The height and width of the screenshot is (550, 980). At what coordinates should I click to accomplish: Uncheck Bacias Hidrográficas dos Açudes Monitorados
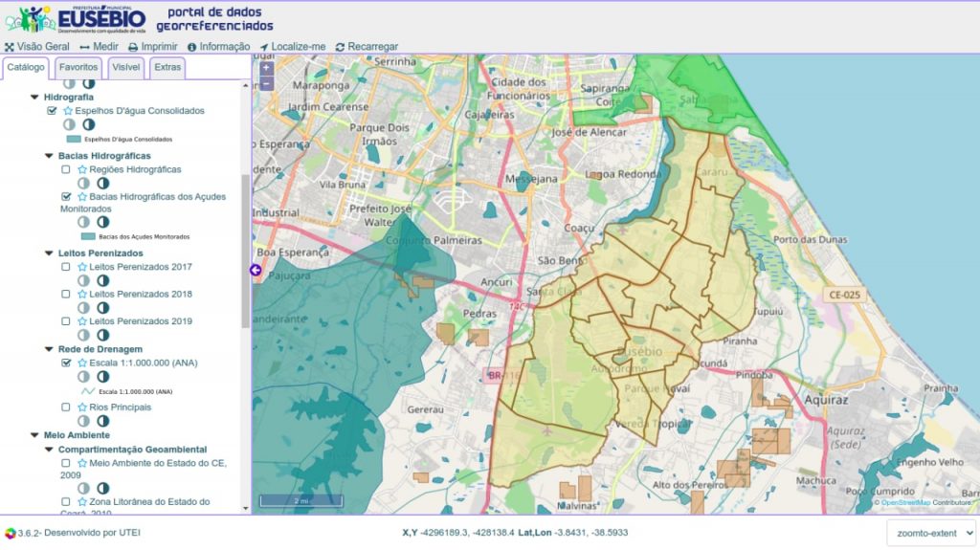pos(66,197)
